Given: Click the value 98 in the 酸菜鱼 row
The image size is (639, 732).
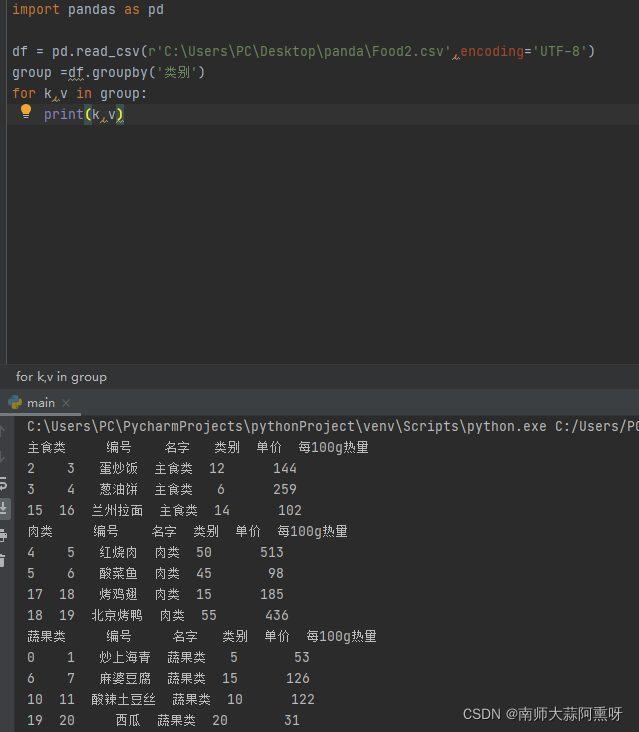Looking at the screenshot, I should click(x=276, y=573).
